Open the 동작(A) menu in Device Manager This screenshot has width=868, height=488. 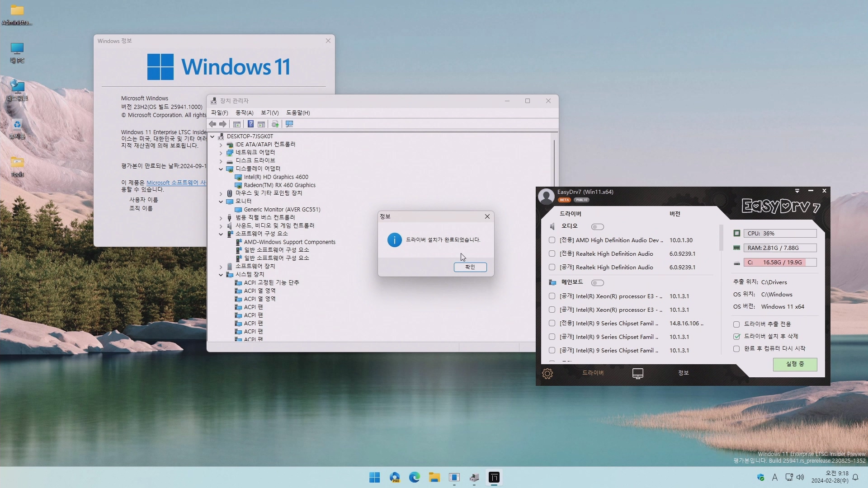coord(244,113)
